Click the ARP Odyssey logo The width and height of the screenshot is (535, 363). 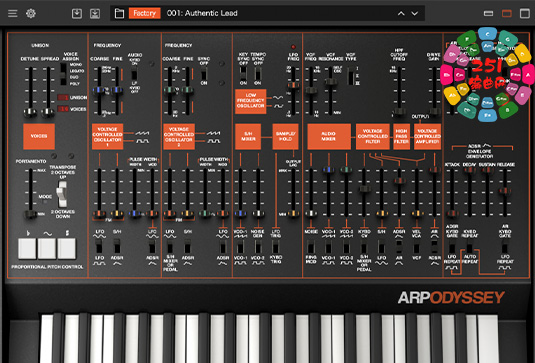click(451, 297)
